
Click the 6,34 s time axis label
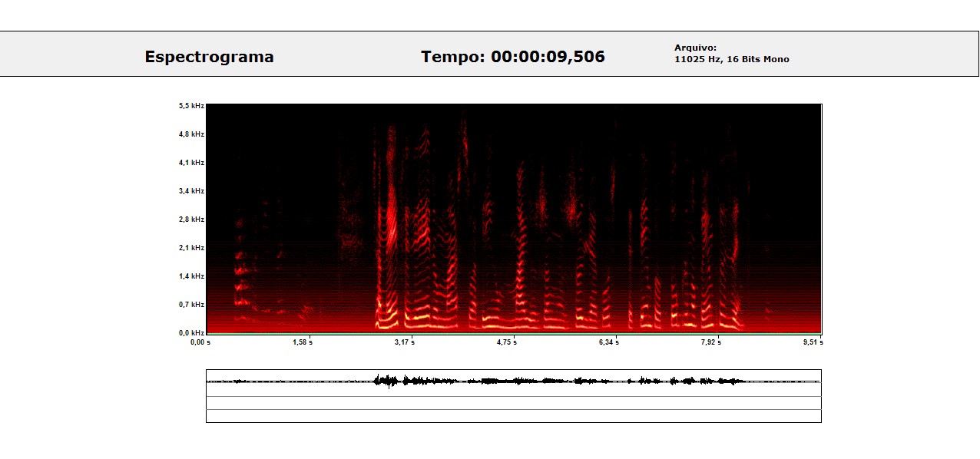click(609, 342)
